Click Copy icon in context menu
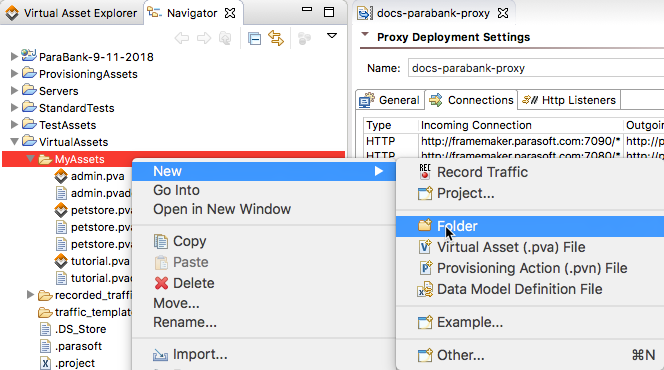Image resolution: width=664 pixels, height=370 pixels. (x=161, y=241)
